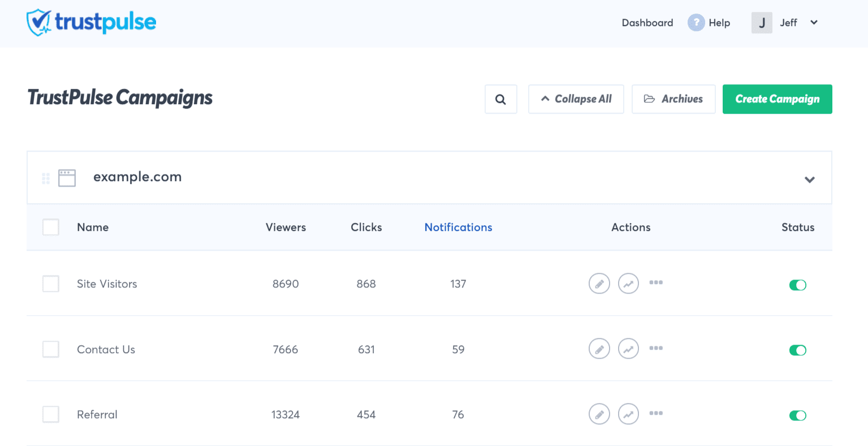Click the Status column header

click(x=798, y=227)
